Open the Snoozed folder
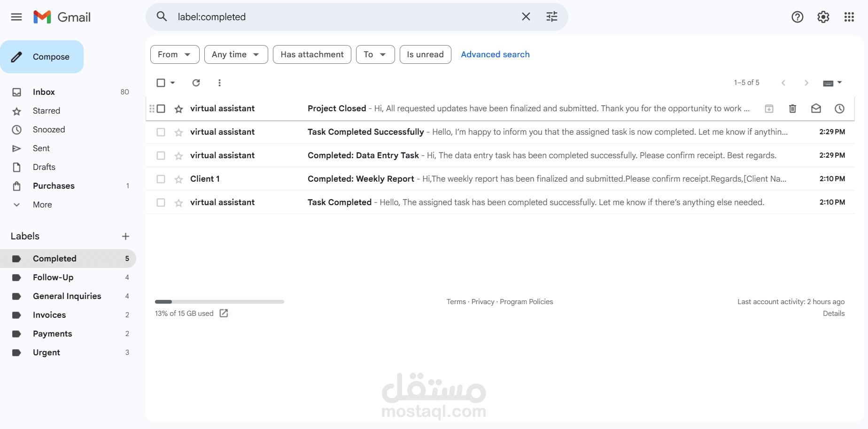 68,130
